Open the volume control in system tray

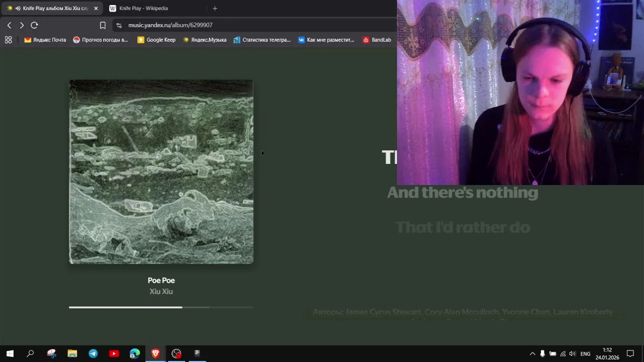point(572,353)
